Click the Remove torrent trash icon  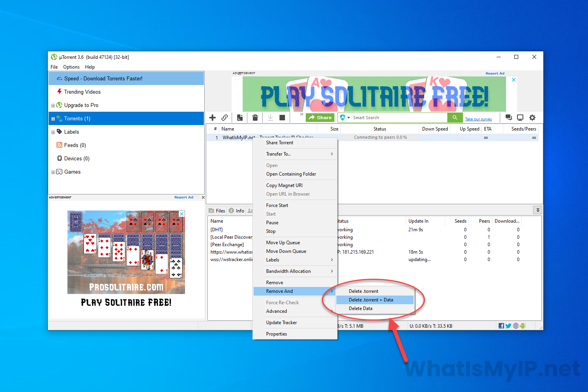[255, 118]
